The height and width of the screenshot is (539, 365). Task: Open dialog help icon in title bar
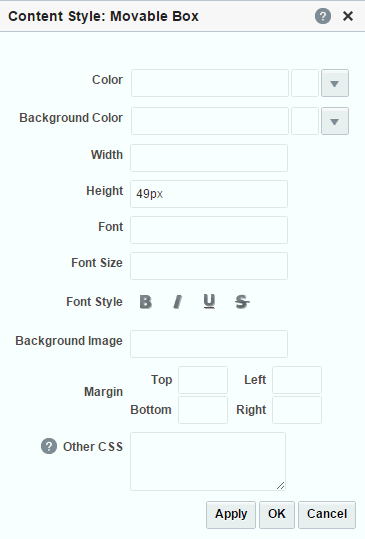coord(323,16)
